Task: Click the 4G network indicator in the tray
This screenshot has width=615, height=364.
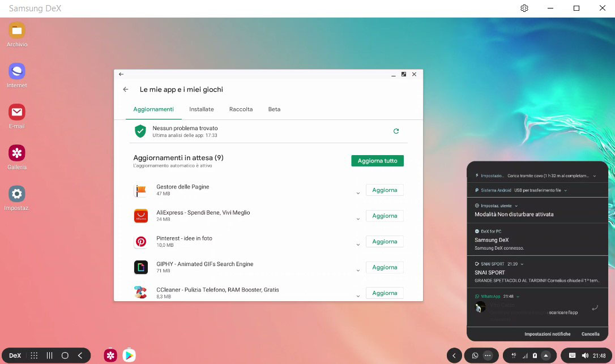Action: coord(514,356)
